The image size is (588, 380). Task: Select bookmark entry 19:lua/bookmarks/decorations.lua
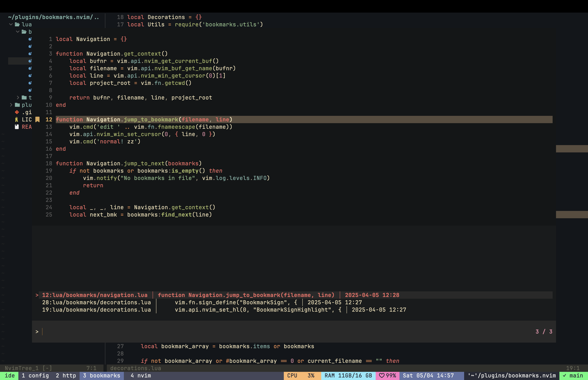tap(96, 310)
